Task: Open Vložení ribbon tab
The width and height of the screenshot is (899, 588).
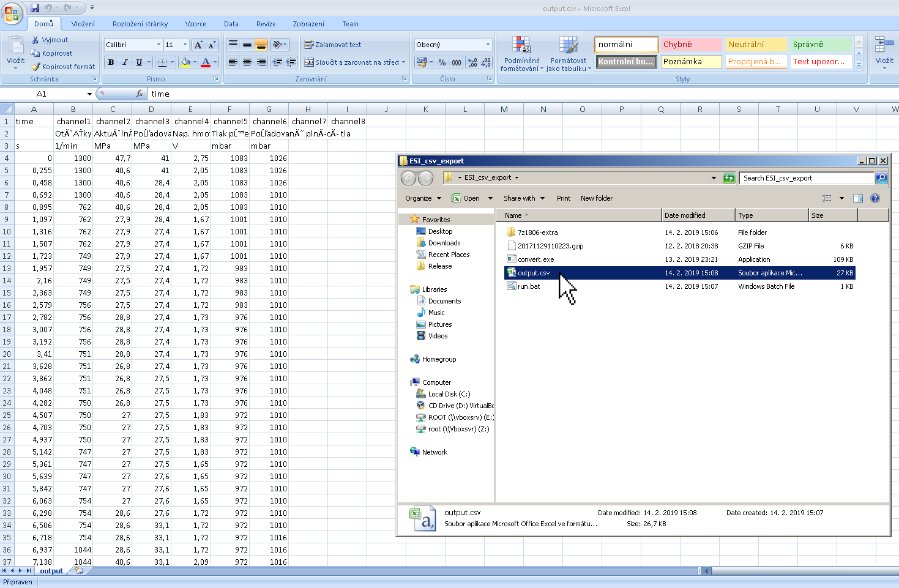Action: (83, 24)
